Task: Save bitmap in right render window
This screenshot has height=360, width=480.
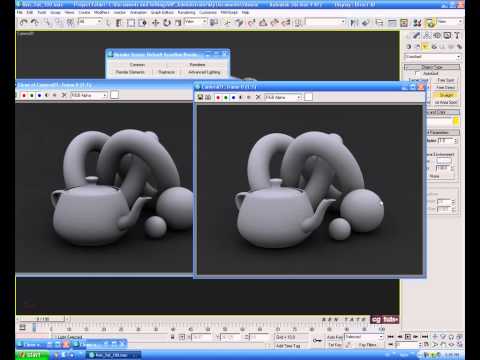Action: [200, 97]
